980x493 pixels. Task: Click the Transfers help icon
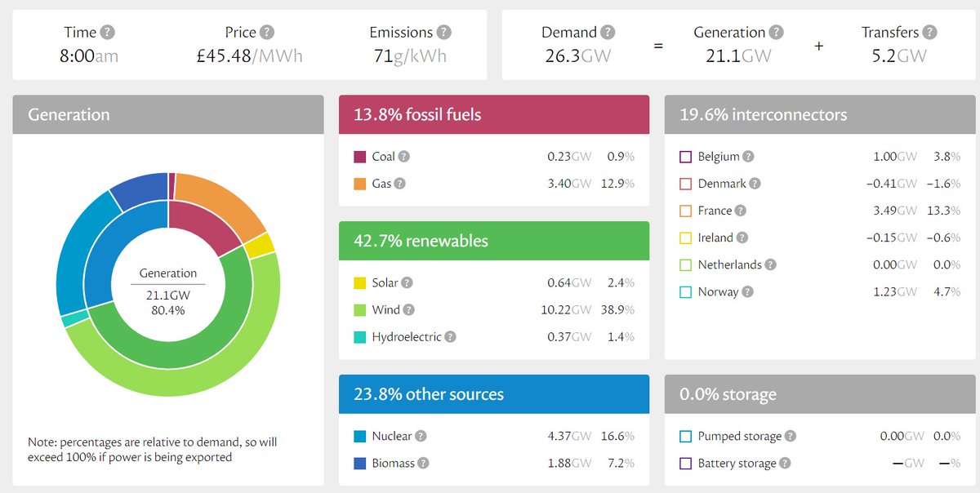point(930,33)
